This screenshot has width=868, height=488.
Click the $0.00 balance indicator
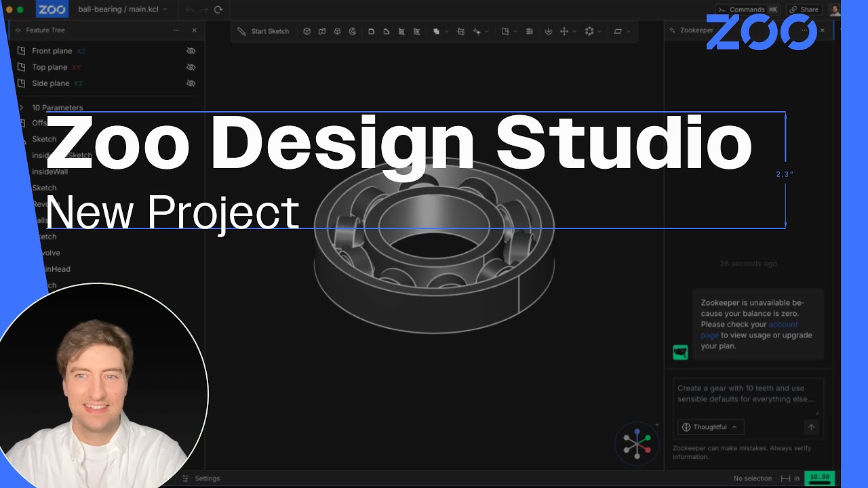coord(819,478)
